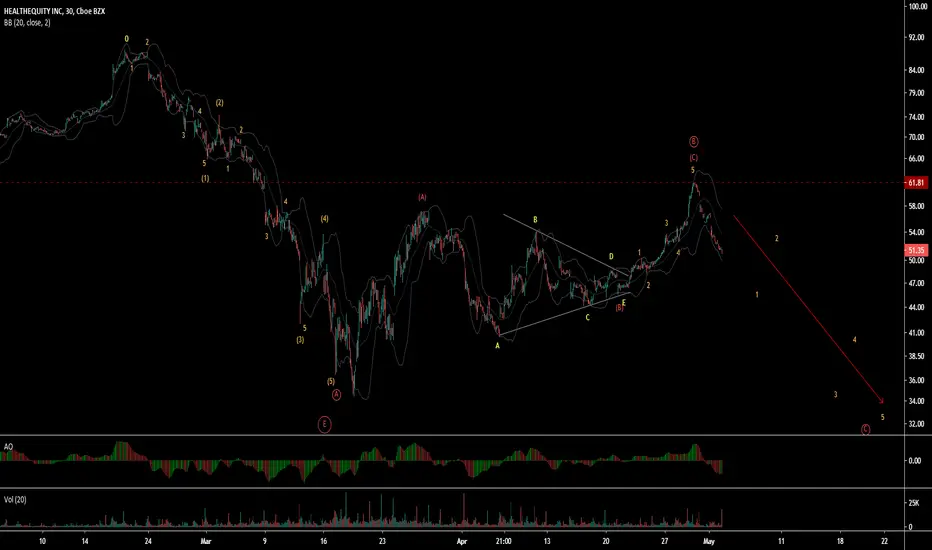This screenshot has width=932, height=550.
Task: Select the red downward projection arrow line
Action: [809, 309]
